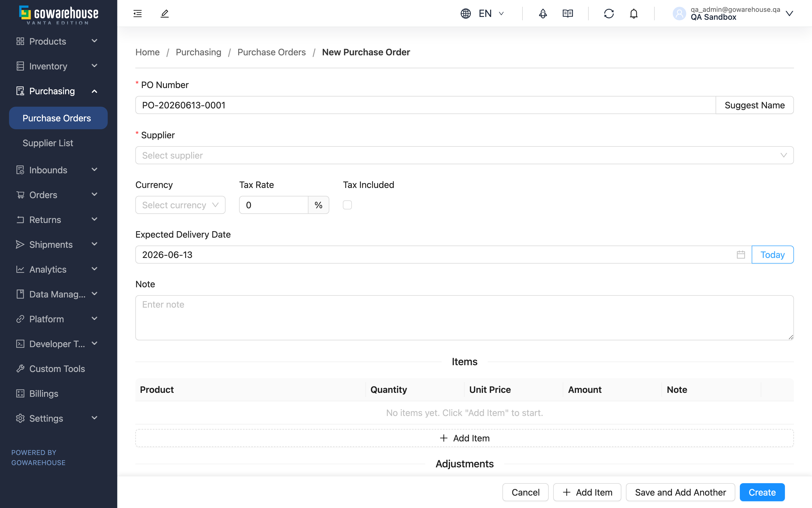Click the Developer Tools terminal icon
Image resolution: width=812 pixels, height=508 pixels.
click(21, 344)
